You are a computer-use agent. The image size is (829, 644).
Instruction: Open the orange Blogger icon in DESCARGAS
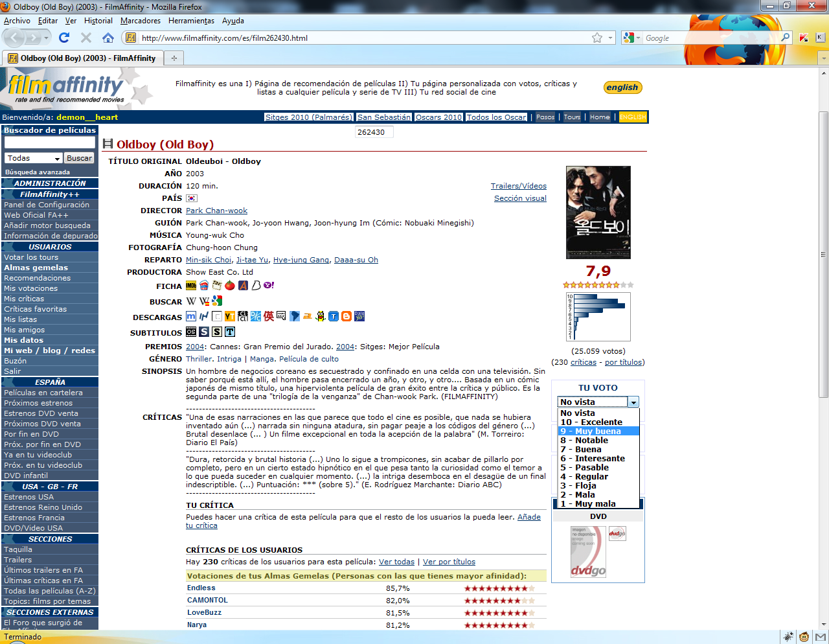346,317
